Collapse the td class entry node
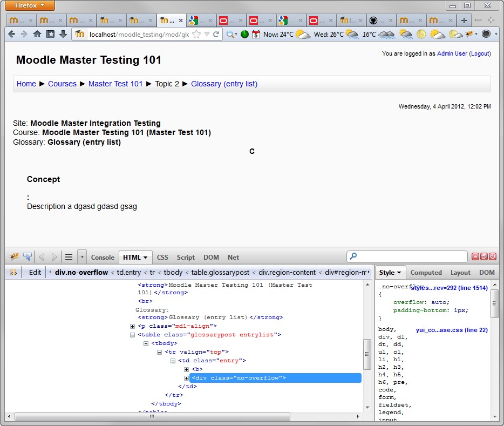Viewport: 504px width, 426px height. pos(173,361)
